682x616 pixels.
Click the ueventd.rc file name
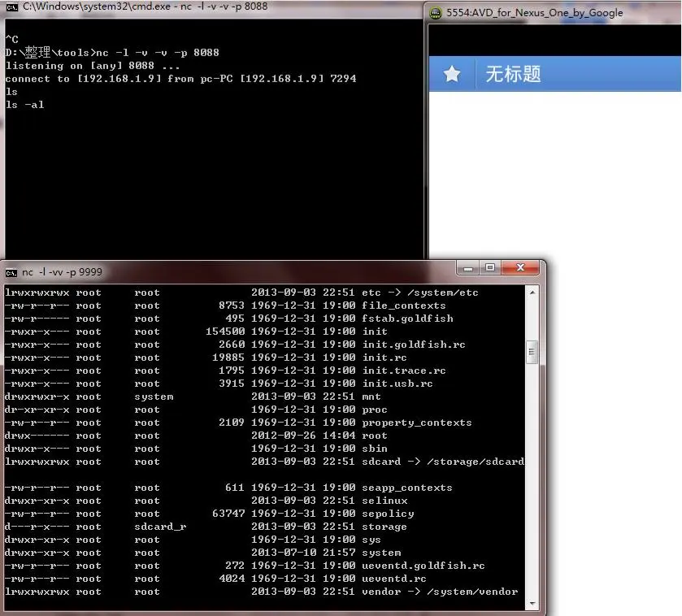point(394,579)
